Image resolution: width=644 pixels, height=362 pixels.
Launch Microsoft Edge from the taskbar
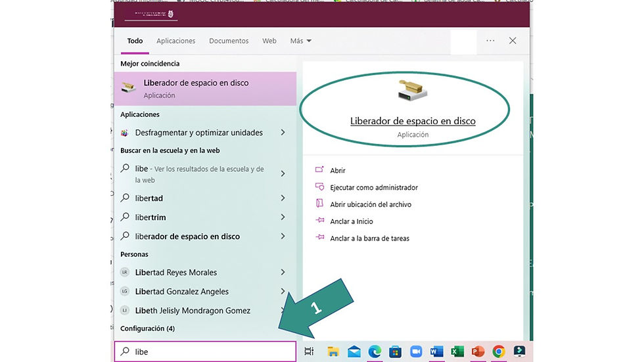(375, 351)
